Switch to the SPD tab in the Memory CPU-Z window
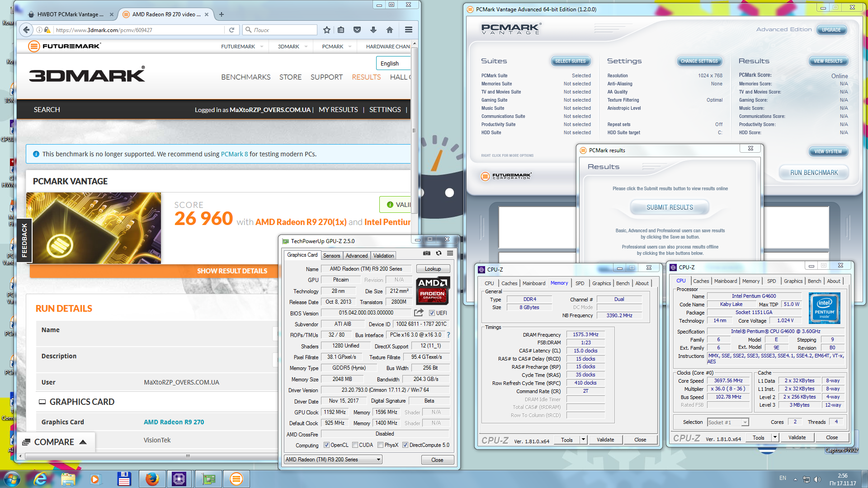Viewport: 868px width, 488px height. 580,283
